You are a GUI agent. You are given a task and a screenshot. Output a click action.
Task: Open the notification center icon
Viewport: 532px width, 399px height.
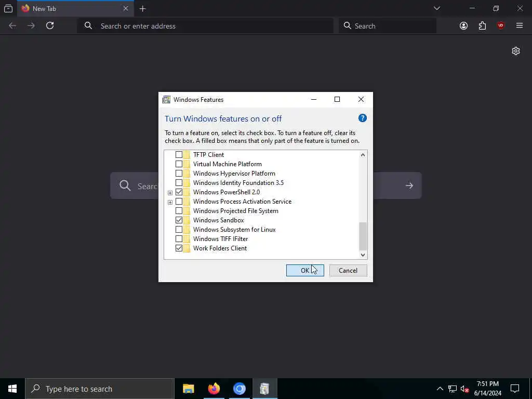(515, 389)
